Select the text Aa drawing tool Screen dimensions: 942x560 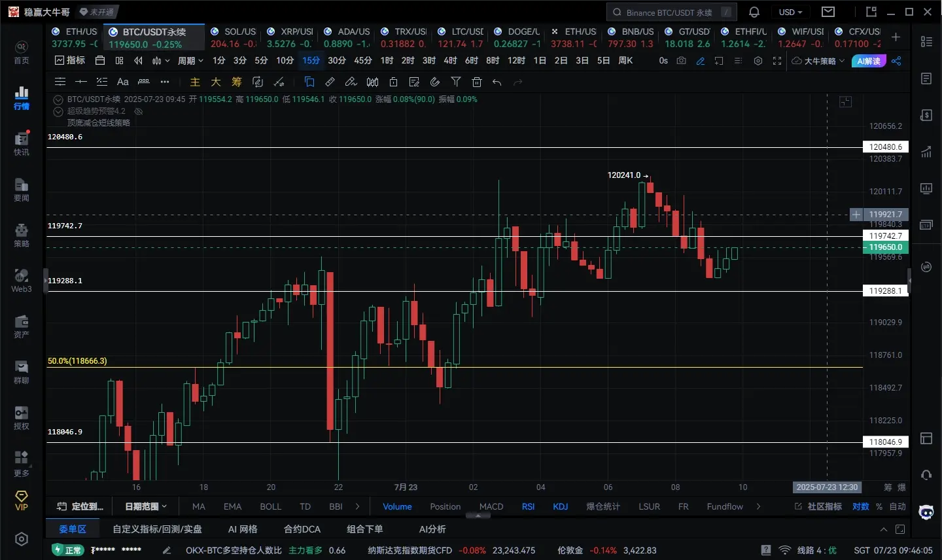point(122,82)
